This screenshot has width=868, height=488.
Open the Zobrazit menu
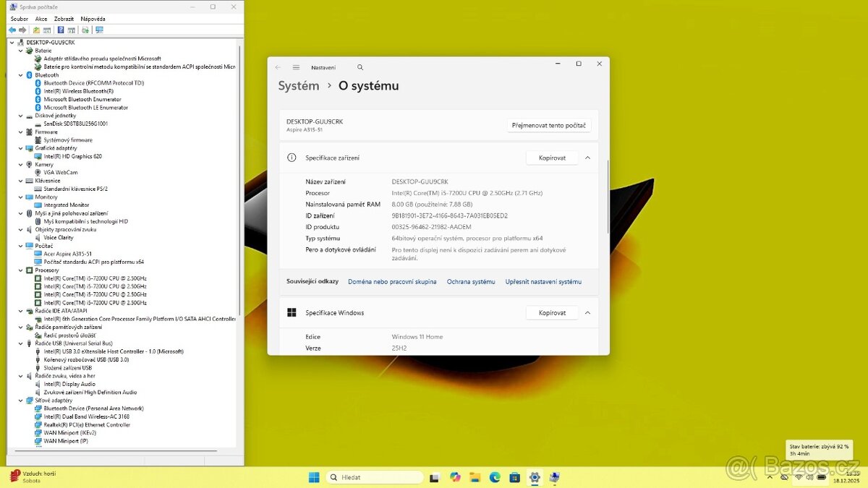64,18
